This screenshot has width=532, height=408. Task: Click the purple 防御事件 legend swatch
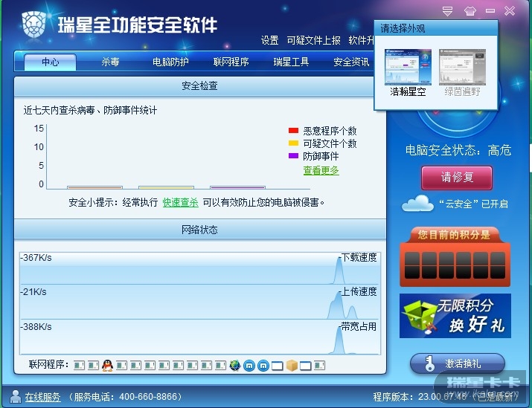tap(293, 155)
